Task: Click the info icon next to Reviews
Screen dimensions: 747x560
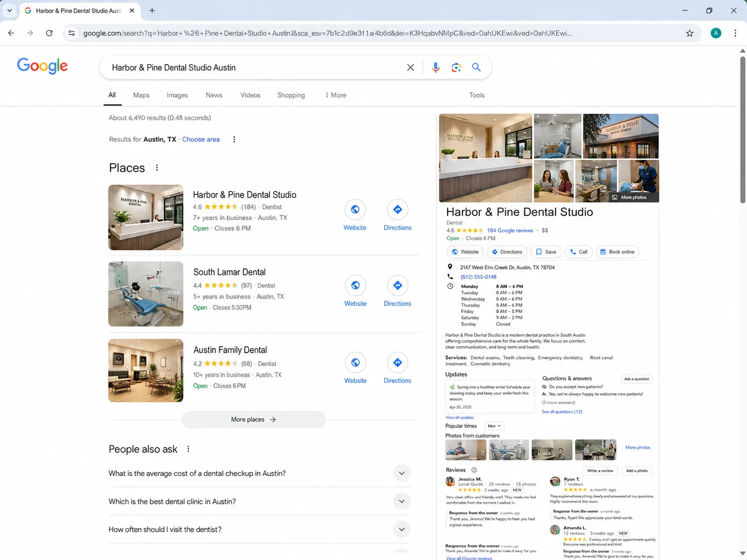Action: point(474,470)
